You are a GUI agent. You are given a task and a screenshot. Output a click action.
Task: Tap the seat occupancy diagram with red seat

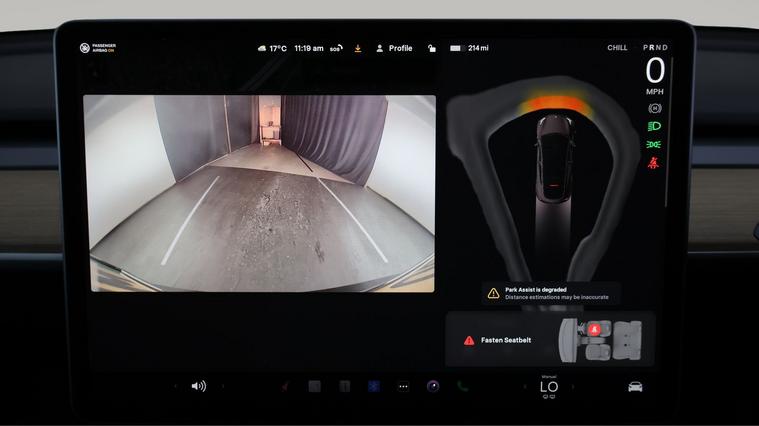pos(600,340)
